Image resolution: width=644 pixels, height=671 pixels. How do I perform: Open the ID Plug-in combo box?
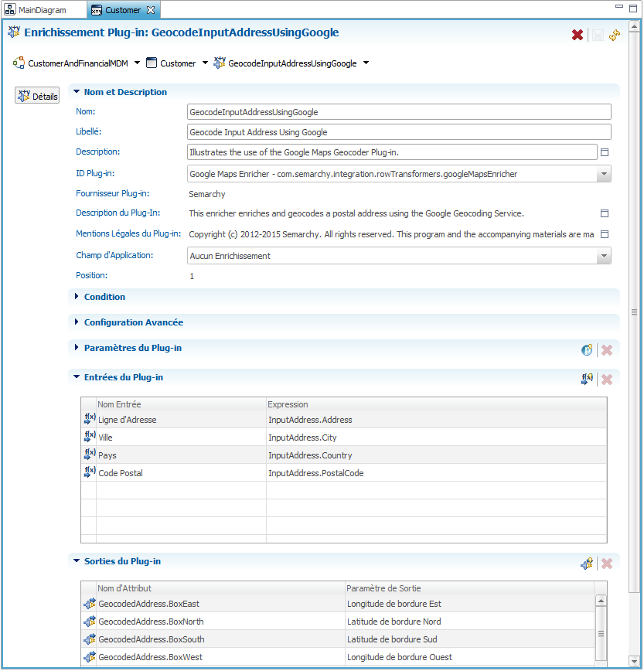coord(604,174)
